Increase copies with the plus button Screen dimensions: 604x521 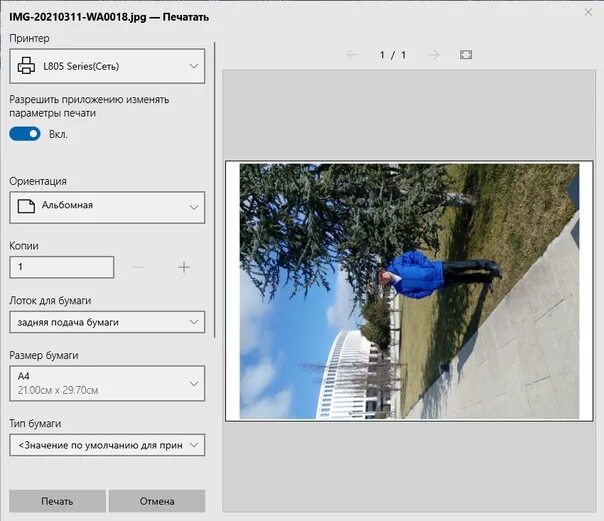pos(184,267)
